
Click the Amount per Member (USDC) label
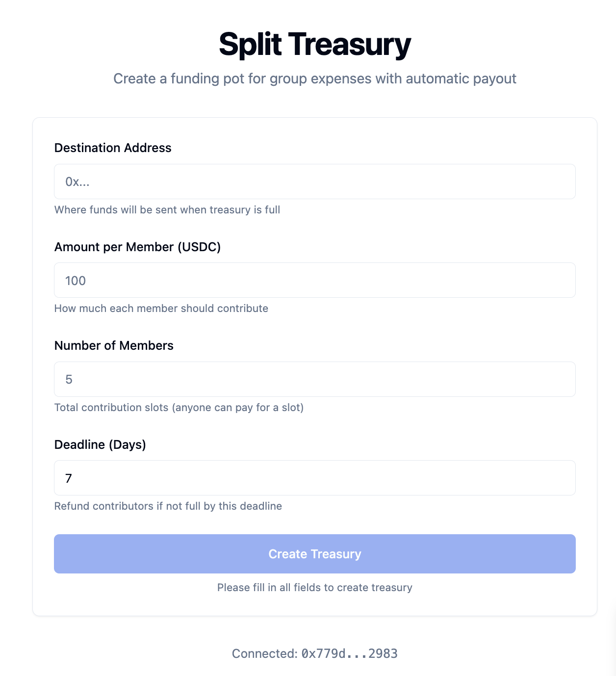(138, 247)
